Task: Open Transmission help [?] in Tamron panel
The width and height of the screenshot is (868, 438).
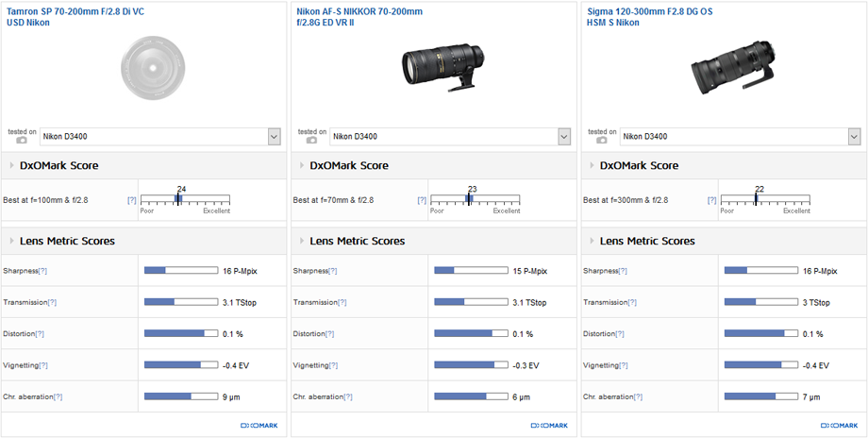Action: 52,302
